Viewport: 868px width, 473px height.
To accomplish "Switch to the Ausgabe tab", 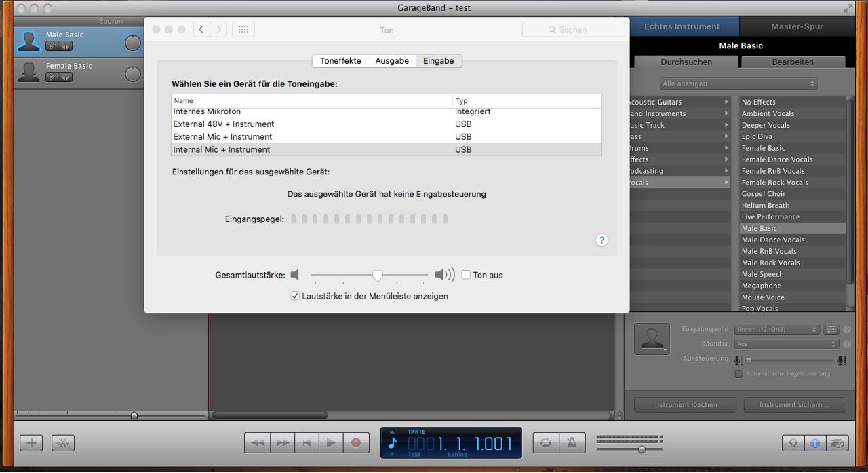I will pos(392,60).
